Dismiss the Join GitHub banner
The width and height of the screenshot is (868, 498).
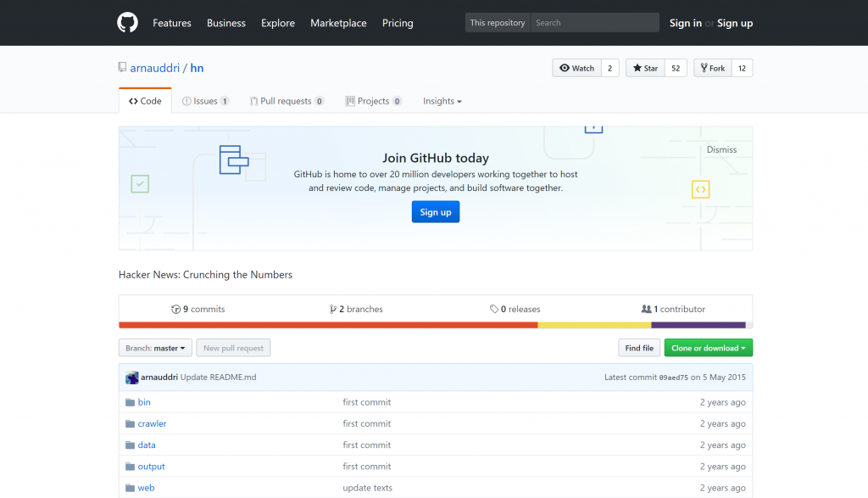(721, 149)
